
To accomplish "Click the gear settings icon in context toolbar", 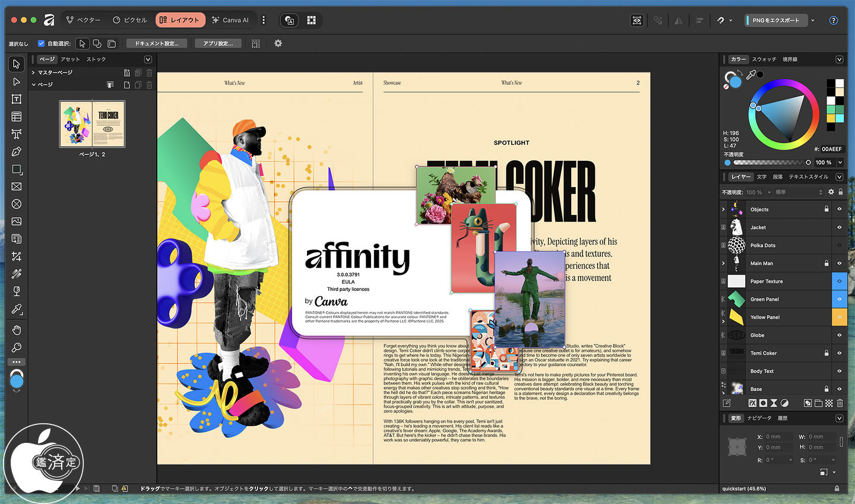I will [278, 43].
